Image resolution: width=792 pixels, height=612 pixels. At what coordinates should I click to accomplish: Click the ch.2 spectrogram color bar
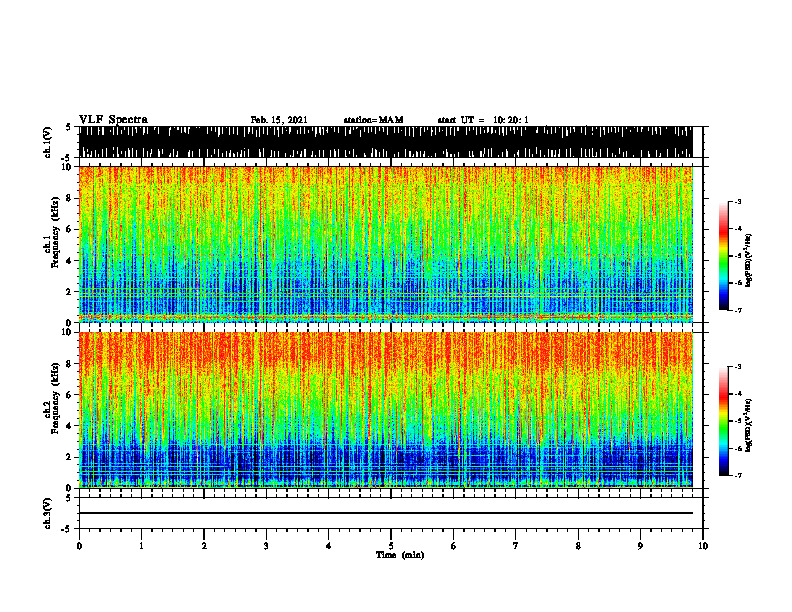[724, 421]
